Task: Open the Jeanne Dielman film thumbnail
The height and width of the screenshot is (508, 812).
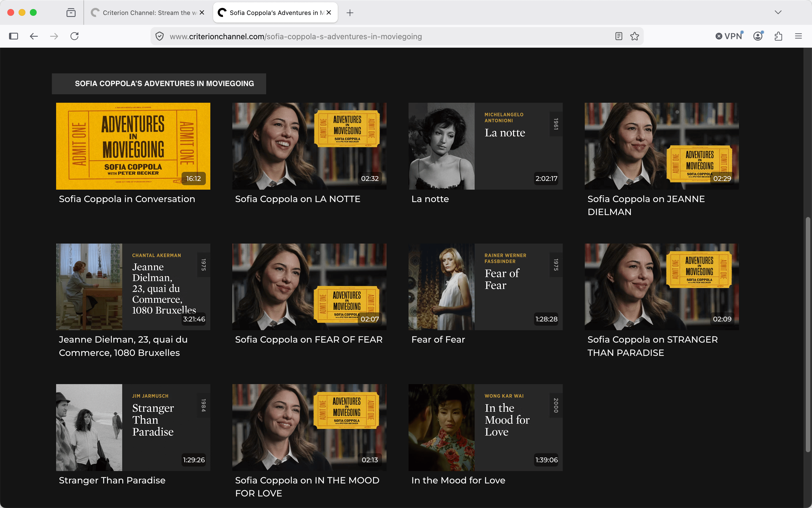Action: (x=133, y=287)
